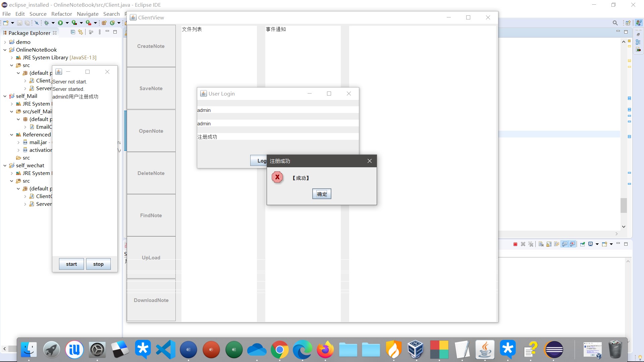Click the Login button on User Login
644x362 pixels.
point(261,161)
